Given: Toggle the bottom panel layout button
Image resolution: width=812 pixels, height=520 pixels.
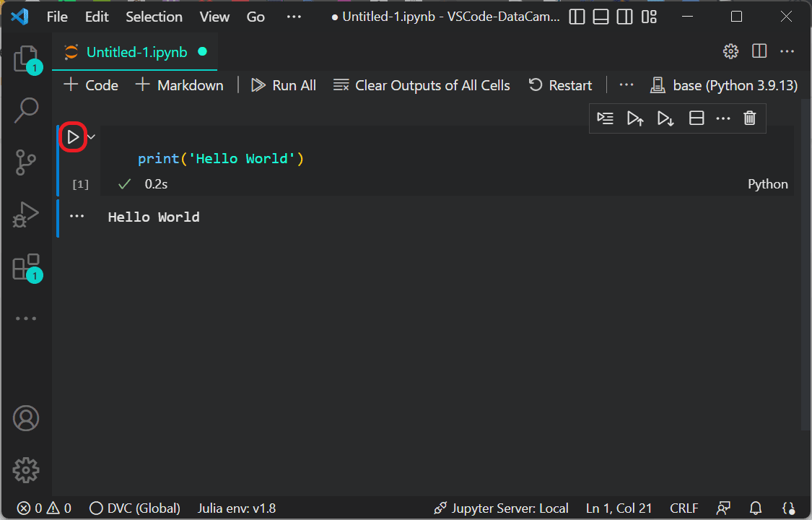Looking at the screenshot, I should coord(601,17).
